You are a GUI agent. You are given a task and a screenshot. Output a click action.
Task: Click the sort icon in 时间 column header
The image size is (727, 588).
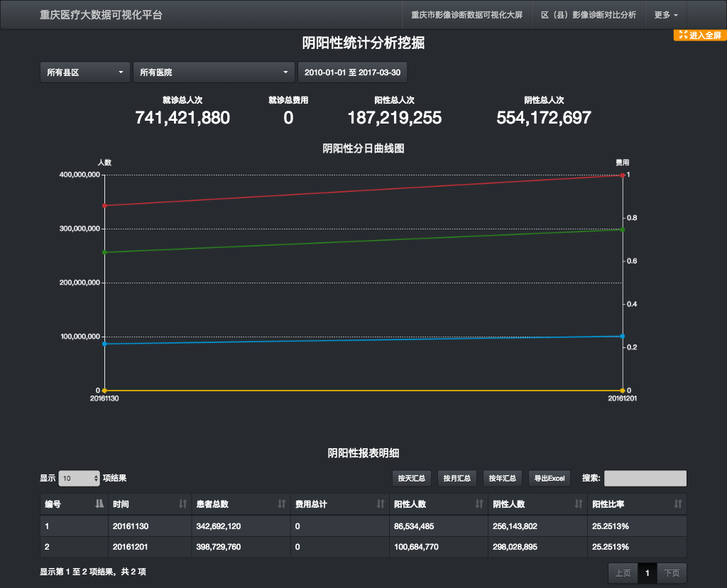182,504
